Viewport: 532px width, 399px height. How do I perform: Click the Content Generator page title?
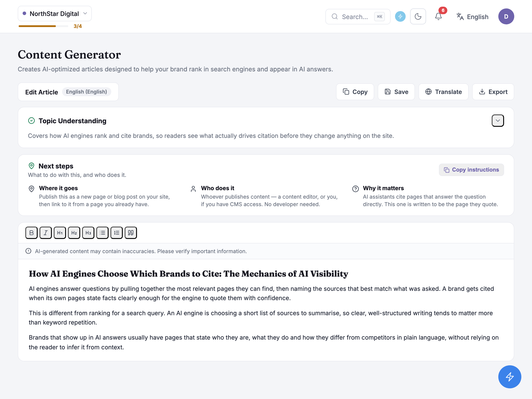point(69,54)
